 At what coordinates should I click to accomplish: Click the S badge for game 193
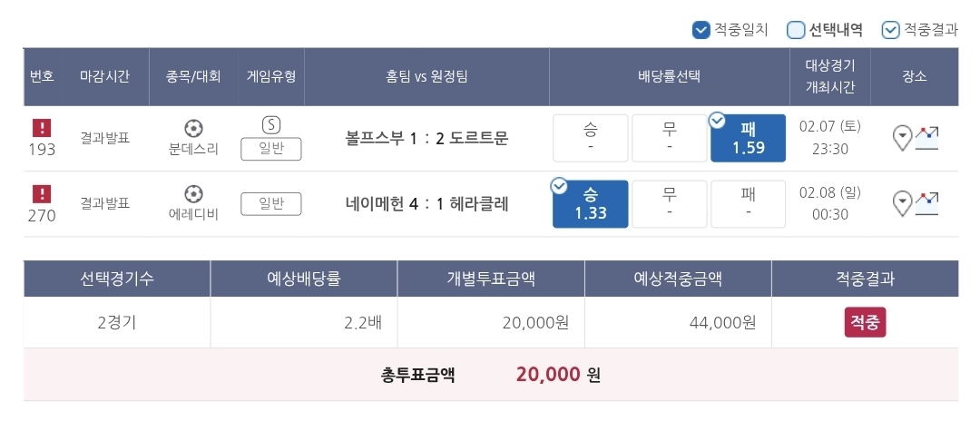click(271, 125)
